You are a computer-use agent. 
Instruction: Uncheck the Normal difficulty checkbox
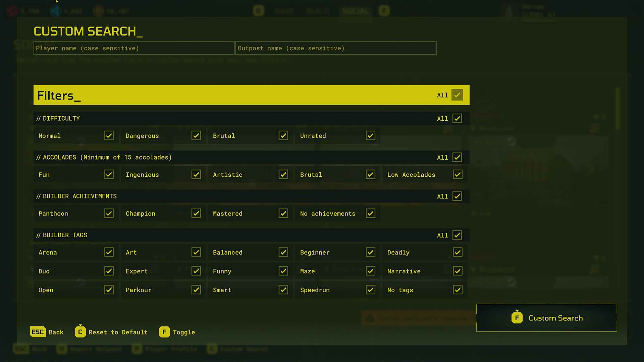[109, 135]
